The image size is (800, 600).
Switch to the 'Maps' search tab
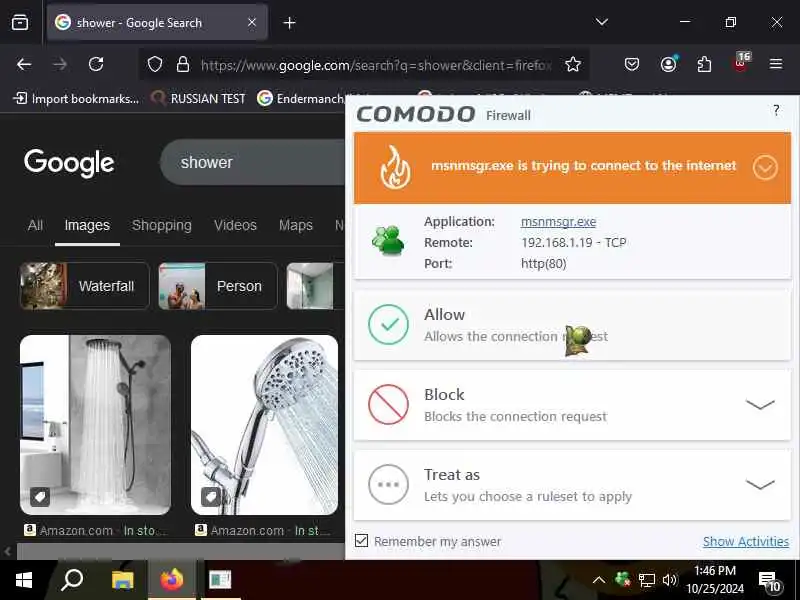coord(296,225)
